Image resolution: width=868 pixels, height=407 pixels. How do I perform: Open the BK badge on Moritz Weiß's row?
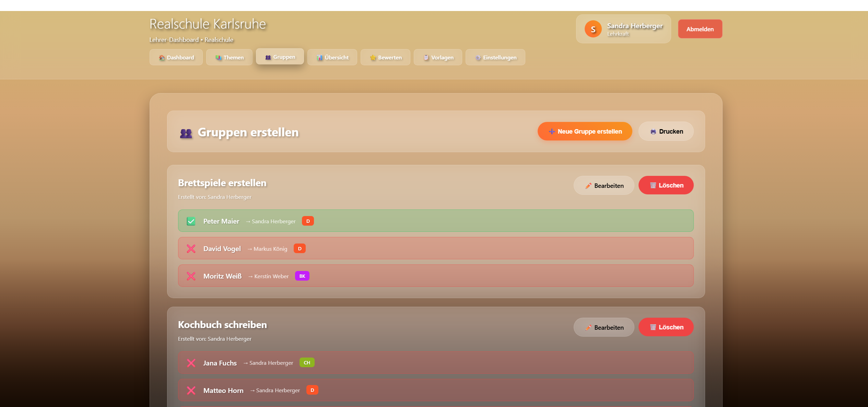click(302, 276)
